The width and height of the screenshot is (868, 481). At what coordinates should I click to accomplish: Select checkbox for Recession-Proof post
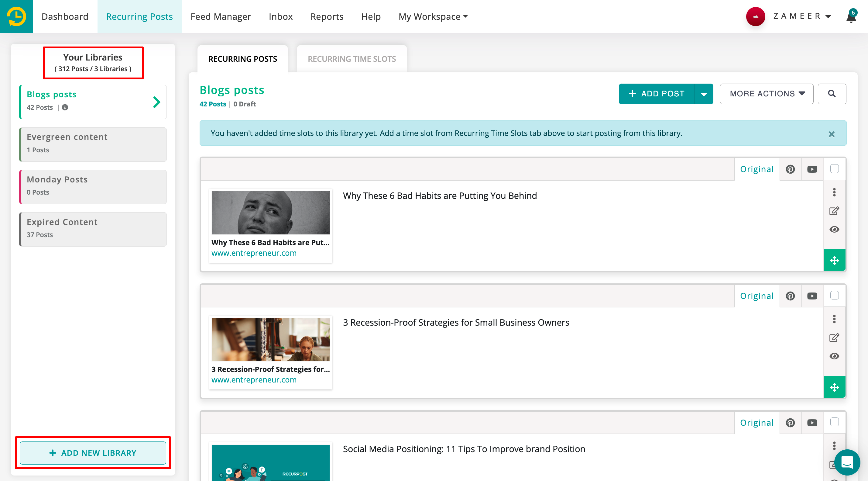point(834,296)
